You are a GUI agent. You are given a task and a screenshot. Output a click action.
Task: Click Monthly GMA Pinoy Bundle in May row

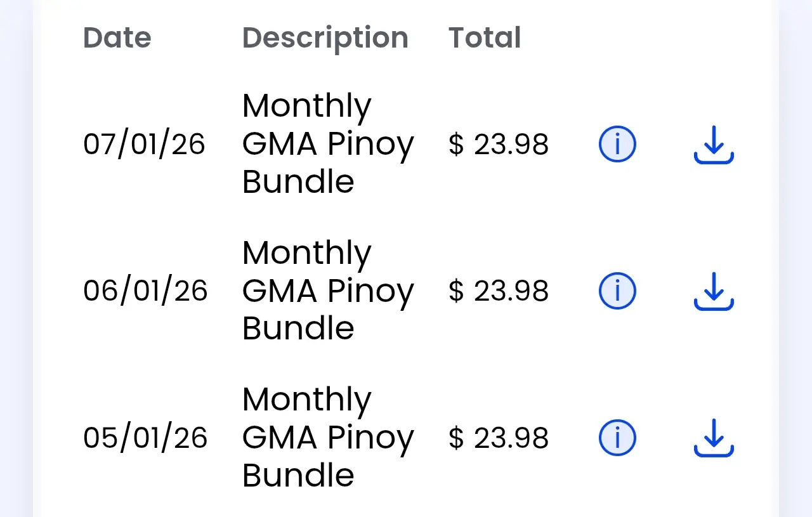328,437
